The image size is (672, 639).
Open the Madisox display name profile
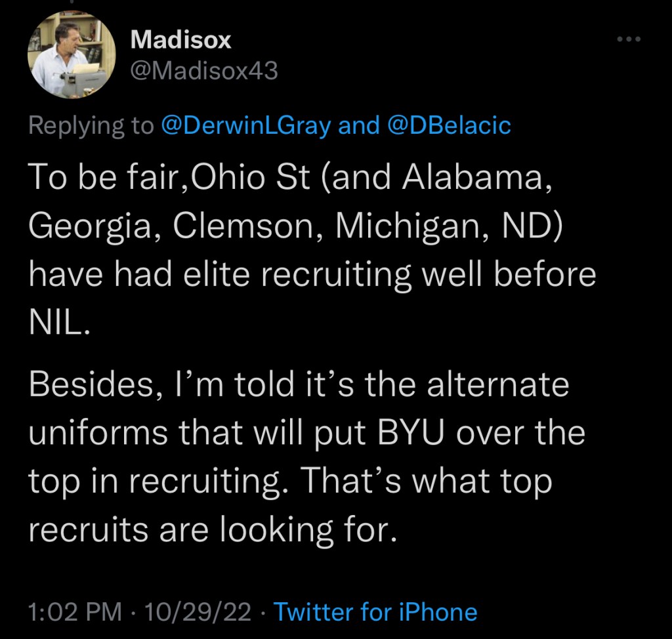(x=181, y=41)
